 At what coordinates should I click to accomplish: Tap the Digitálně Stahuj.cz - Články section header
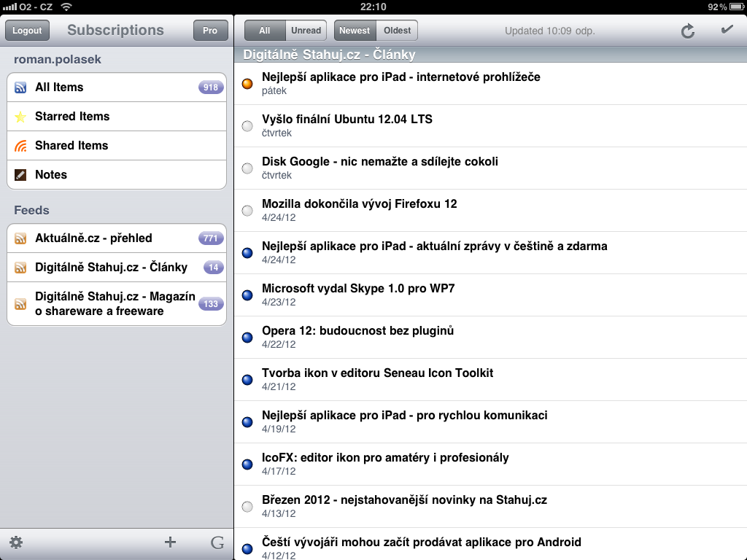point(491,55)
